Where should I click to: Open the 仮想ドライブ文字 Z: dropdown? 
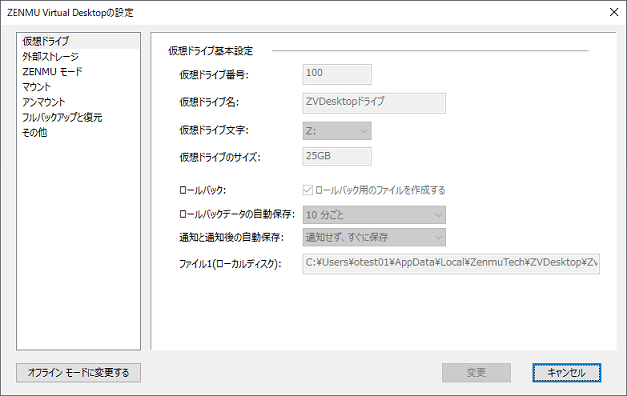tap(337, 131)
